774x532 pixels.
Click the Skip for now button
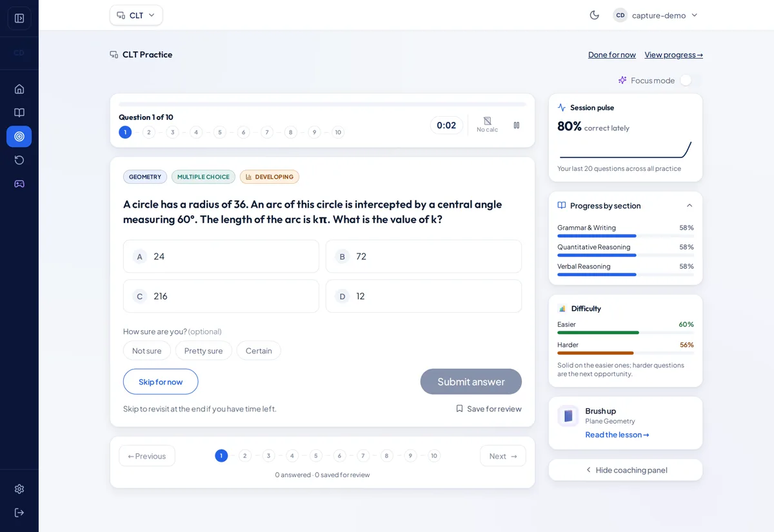tap(161, 382)
